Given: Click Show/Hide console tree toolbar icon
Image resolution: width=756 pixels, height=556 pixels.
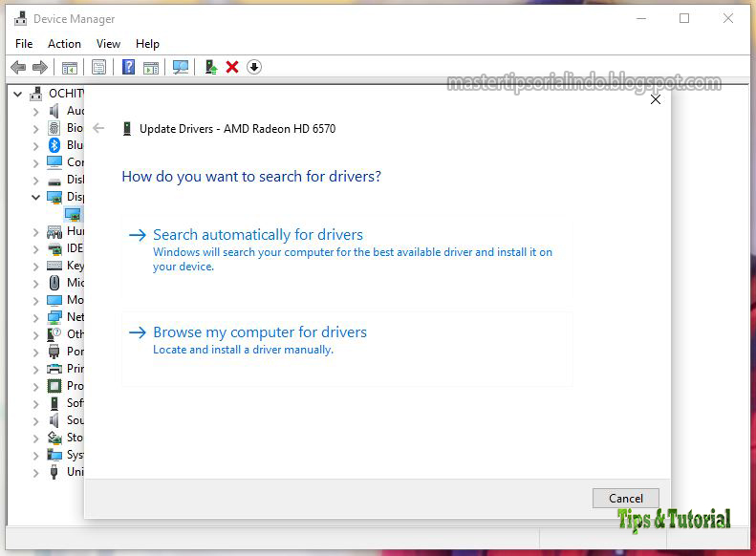Looking at the screenshot, I should tap(70, 68).
